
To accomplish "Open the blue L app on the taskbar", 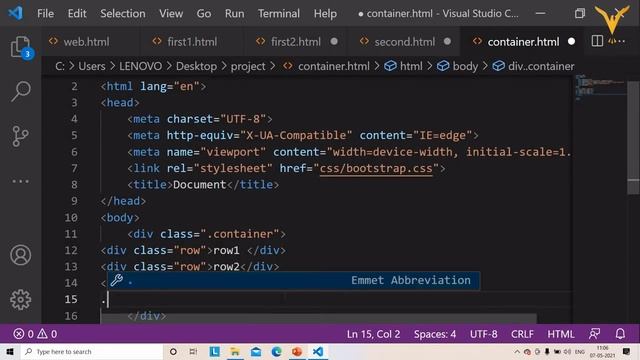I will pyautogui.click(x=214, y=351).
